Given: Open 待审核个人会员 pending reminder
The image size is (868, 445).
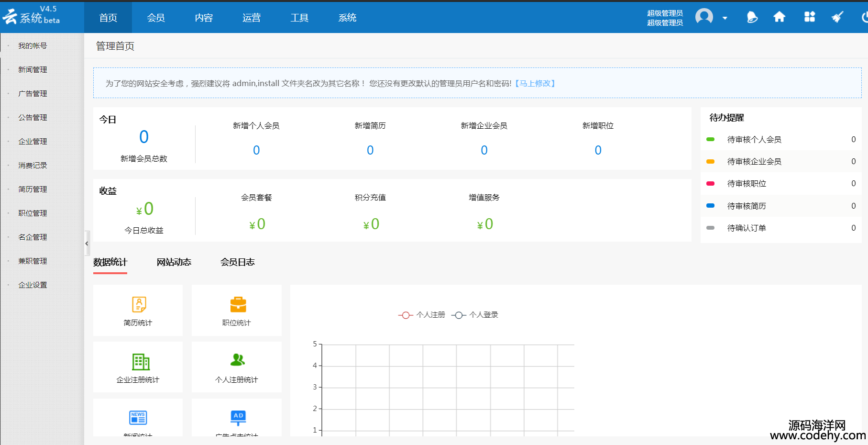Looking at the screenshot, I should pyautogui.click(x=781, y=140).
